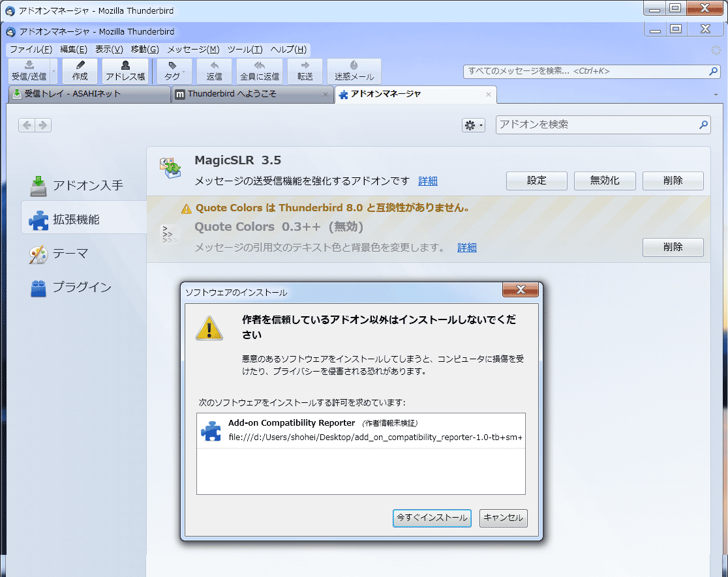728x577 pixels.
Task: Open the ヘルプ(H) menu
Action: point(288,49)
